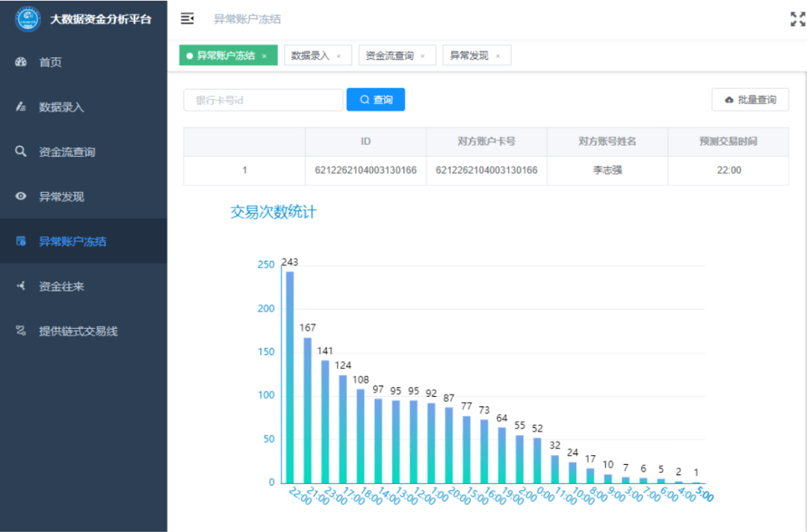Click the bar labeled 32
The height and width of the screenshot is (532, 807).
pos(554,468)
